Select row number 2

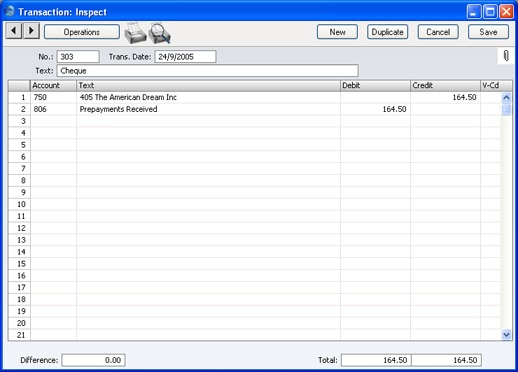(19, 109)
